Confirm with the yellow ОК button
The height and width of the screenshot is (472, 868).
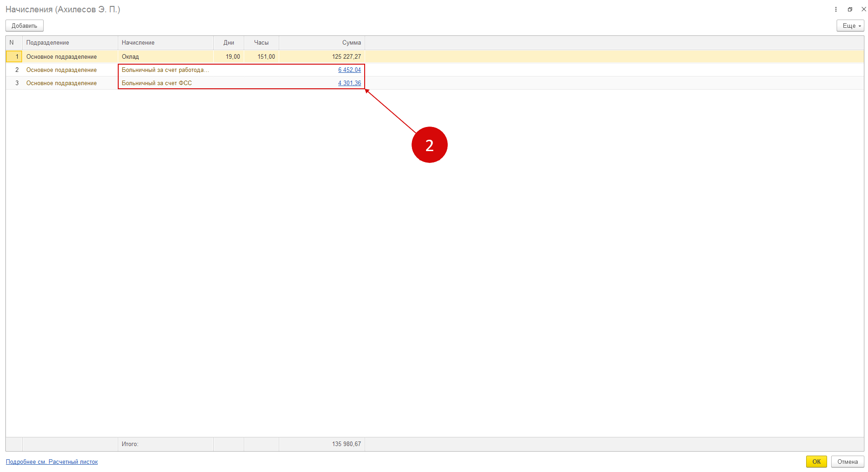tap(816, 462)
